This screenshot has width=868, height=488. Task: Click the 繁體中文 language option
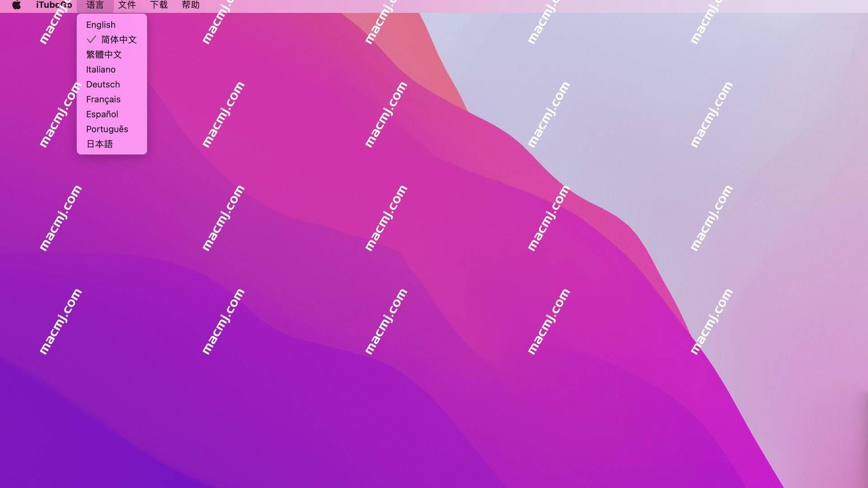103,54
